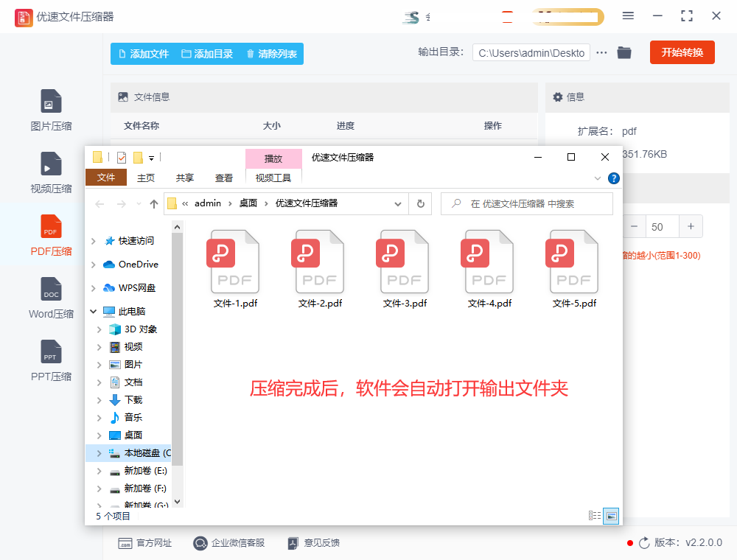The width and height of the screenshot is (737, 560).
Task: Select the 播放 contextual tab
Action: point(273,159)
